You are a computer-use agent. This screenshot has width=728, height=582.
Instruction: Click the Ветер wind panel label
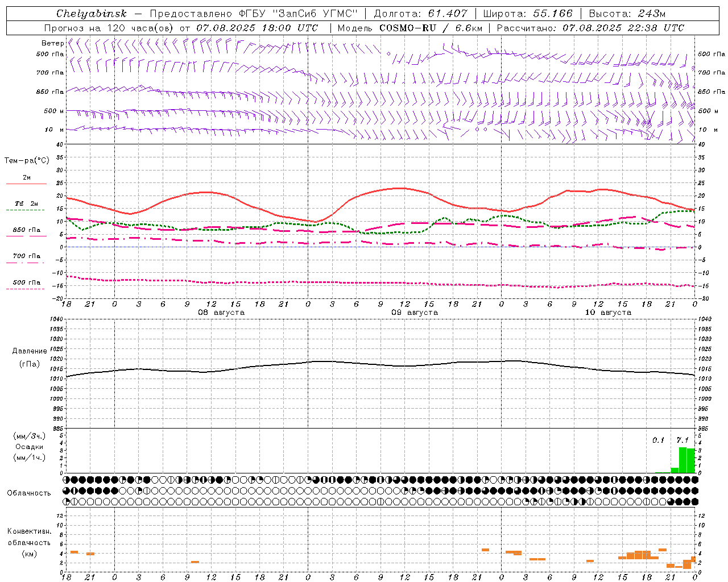pos(52,43)
